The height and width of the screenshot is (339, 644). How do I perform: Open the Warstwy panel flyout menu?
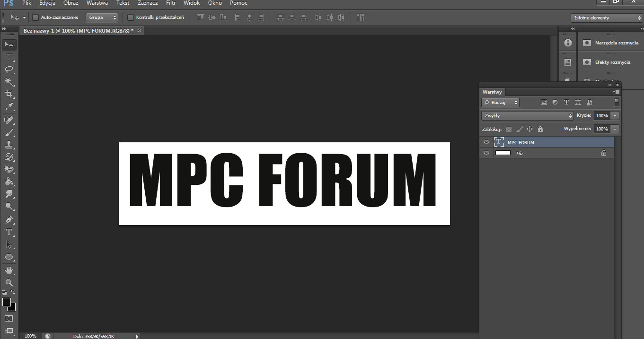(616, 92)
